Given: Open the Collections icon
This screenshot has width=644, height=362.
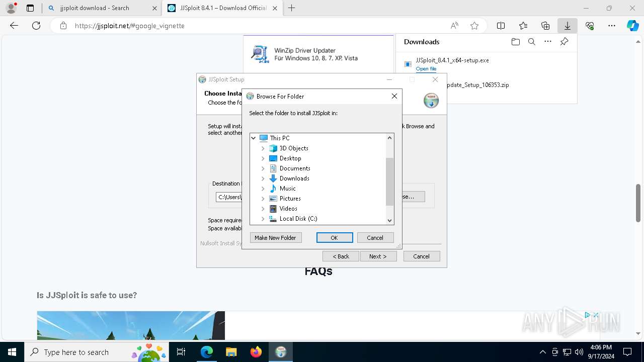Looking at the screenshot, I should click(x=545, y=26).
